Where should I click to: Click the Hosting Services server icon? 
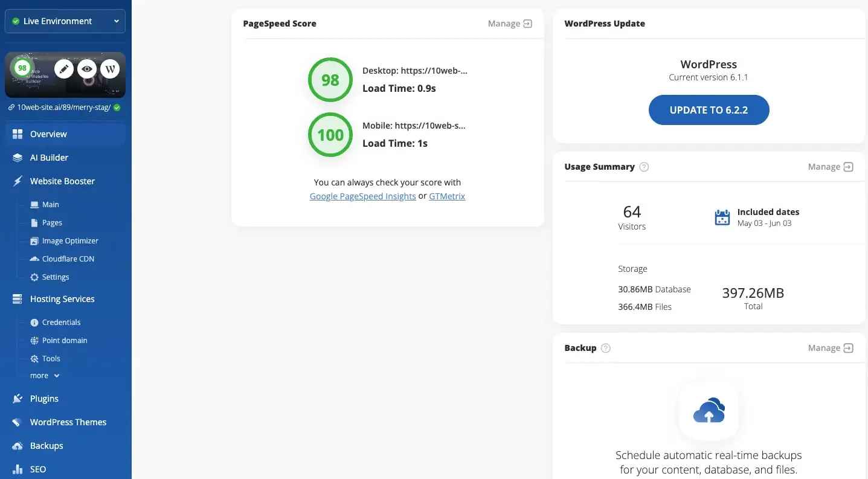coord(18,299)
